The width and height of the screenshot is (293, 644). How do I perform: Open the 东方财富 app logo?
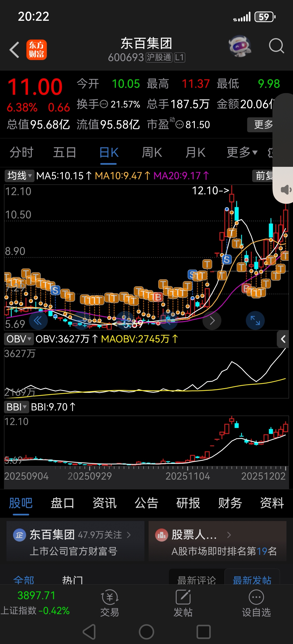point(36,50)
